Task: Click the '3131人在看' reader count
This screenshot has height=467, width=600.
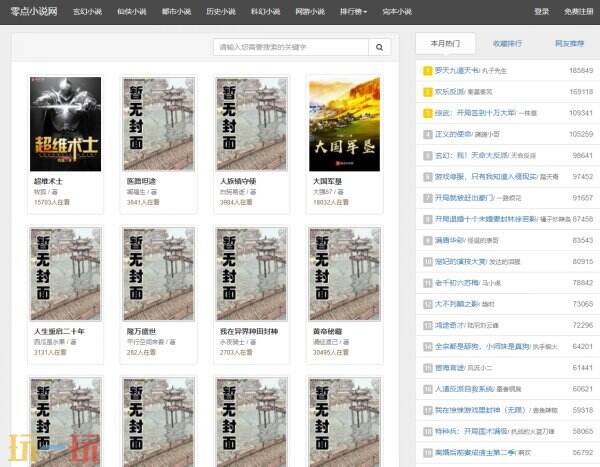Action: [50, 352]
